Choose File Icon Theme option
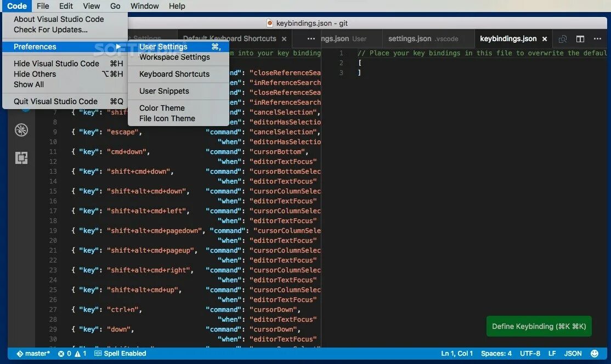The width and height of the screenshot is (611, 364). pyautogui.click(x=178, y=118)
